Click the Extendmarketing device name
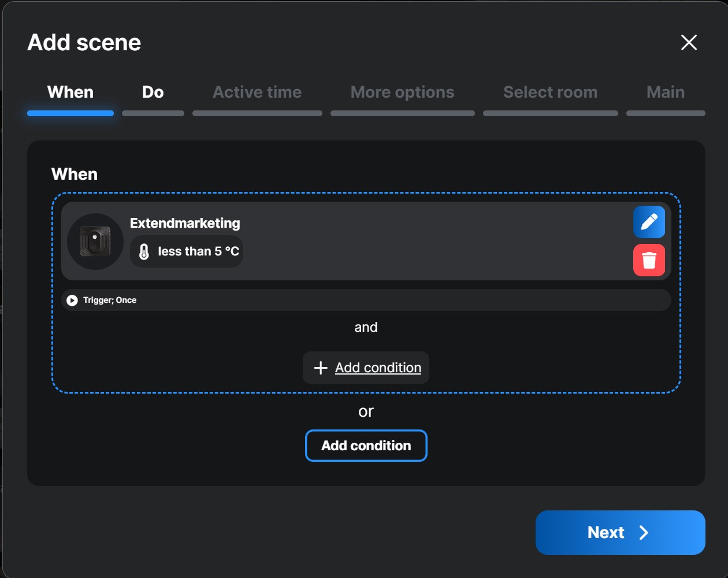This screenshot has height=578, width=728. tap(185, 223)
